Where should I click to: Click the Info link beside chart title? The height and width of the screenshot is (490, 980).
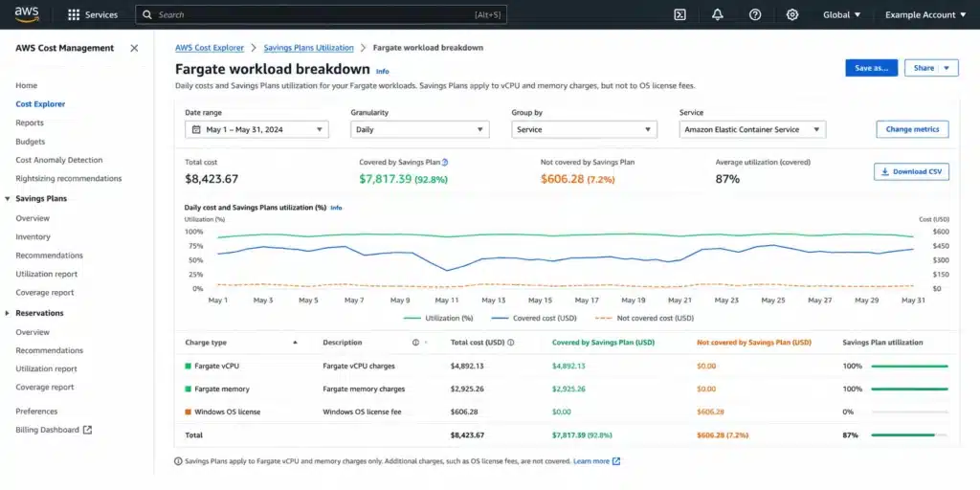[336, 208]
